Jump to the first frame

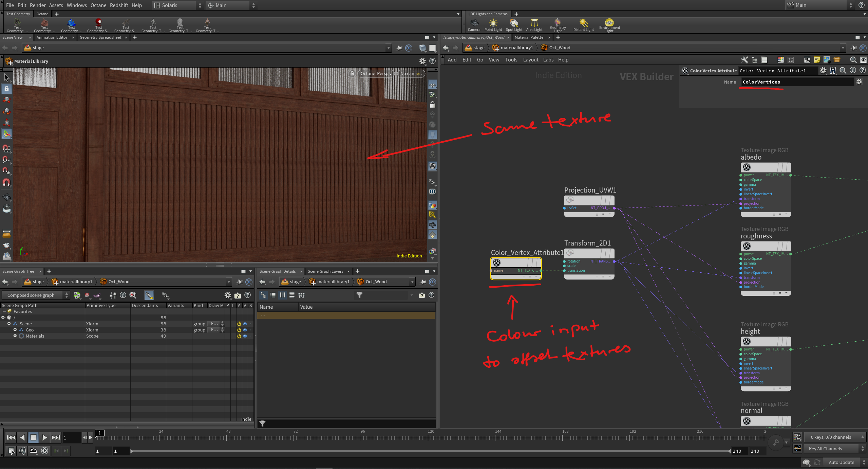click(11, 437)
